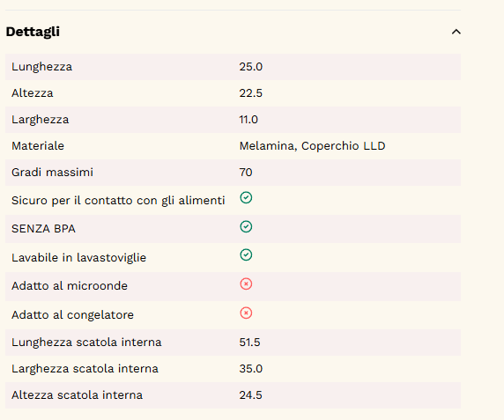Viewport: 504px width, 420px height.
Task: Select Melamina, Coperchio LLD material text
Action: tap(313, 146)
